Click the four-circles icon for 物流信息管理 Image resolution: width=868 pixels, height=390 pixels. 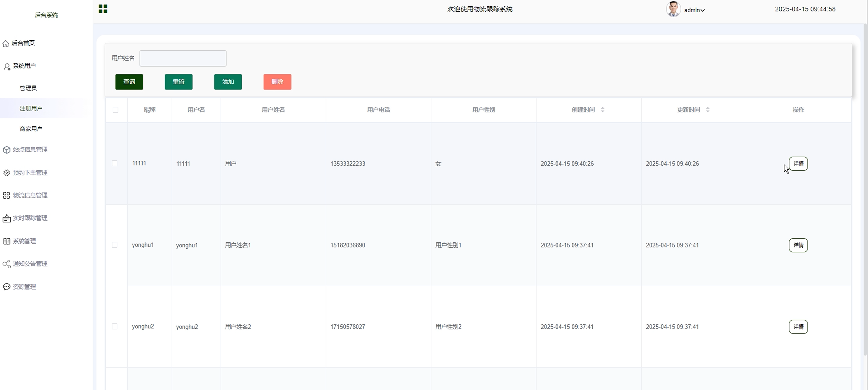[6, 196]
